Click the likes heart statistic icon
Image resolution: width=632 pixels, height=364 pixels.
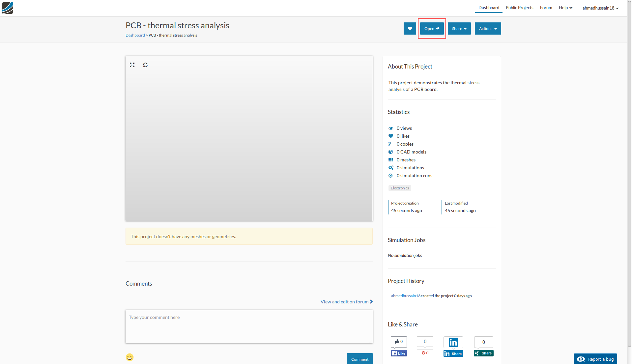click(x=391, y=136)
